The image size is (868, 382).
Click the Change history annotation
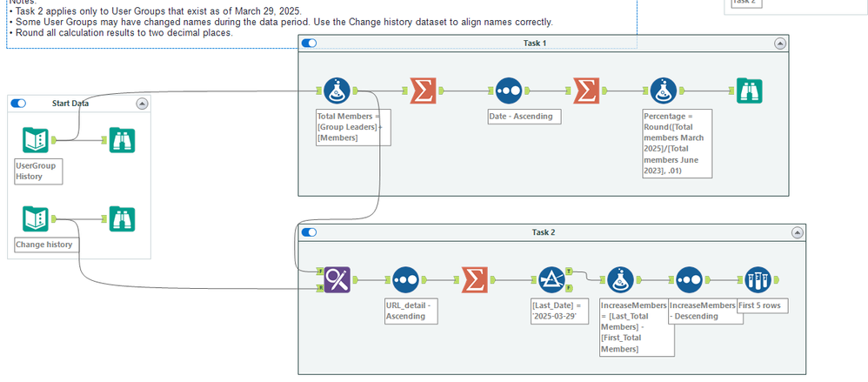pyautogui.click(x=46, y=245)
